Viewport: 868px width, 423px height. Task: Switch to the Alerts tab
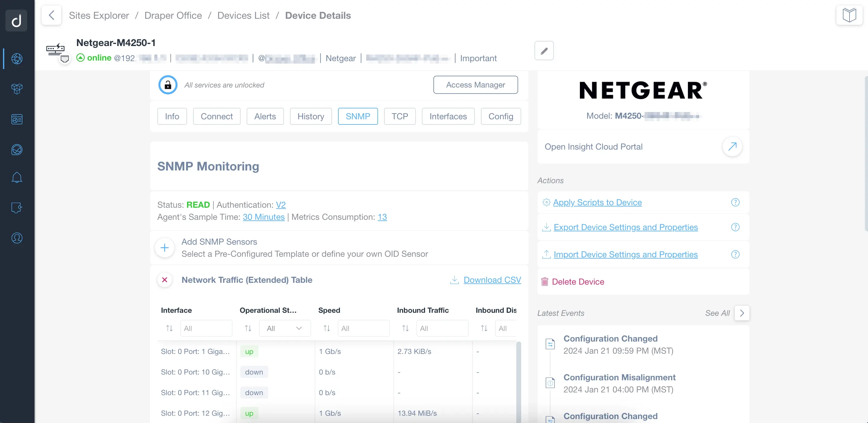click(x=265, y=116)
